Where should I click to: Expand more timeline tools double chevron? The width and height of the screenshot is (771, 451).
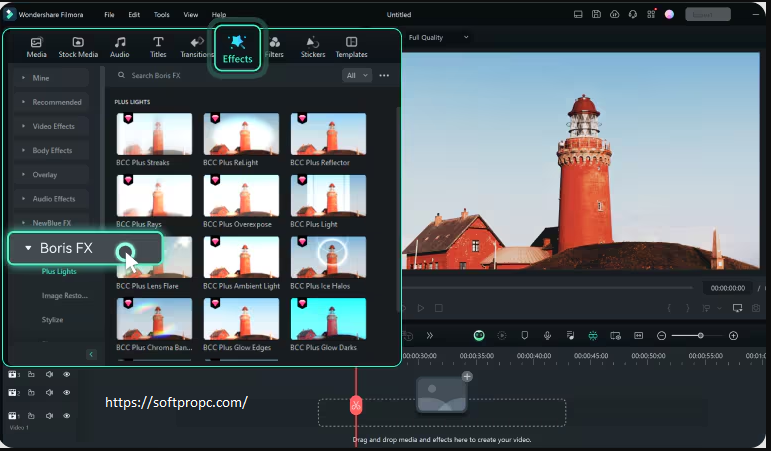click(430, 335)
